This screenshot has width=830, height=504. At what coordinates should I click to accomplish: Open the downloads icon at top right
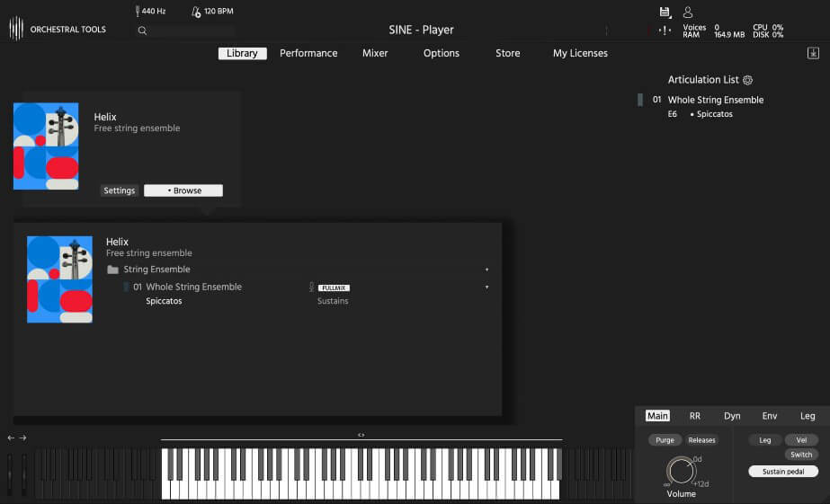click(x=813, y=53)
